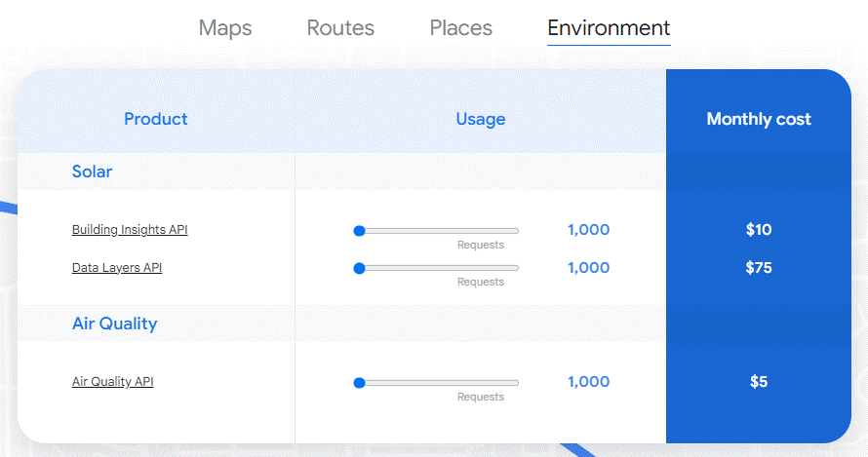This screenshot has height=457, width=868.
Task: Click the Solar section heading
Action: (92, 171)
